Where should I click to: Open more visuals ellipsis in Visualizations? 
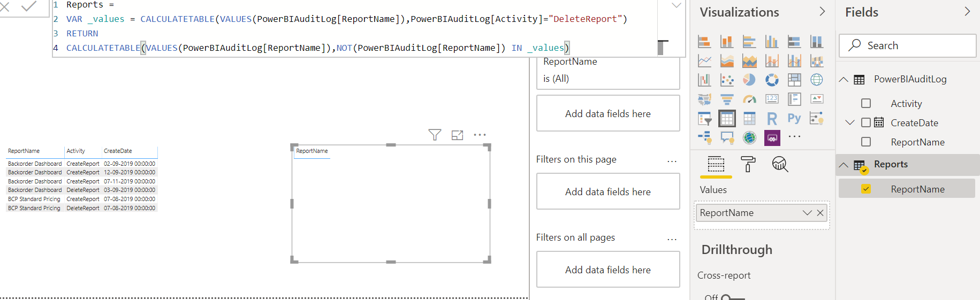pos(794,137)
